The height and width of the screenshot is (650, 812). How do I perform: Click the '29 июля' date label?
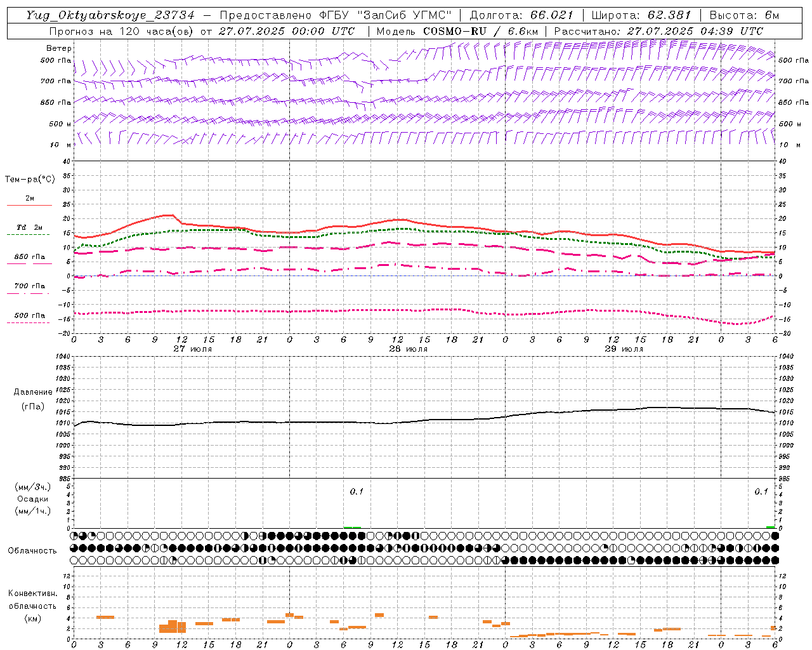tap(624, 349)
